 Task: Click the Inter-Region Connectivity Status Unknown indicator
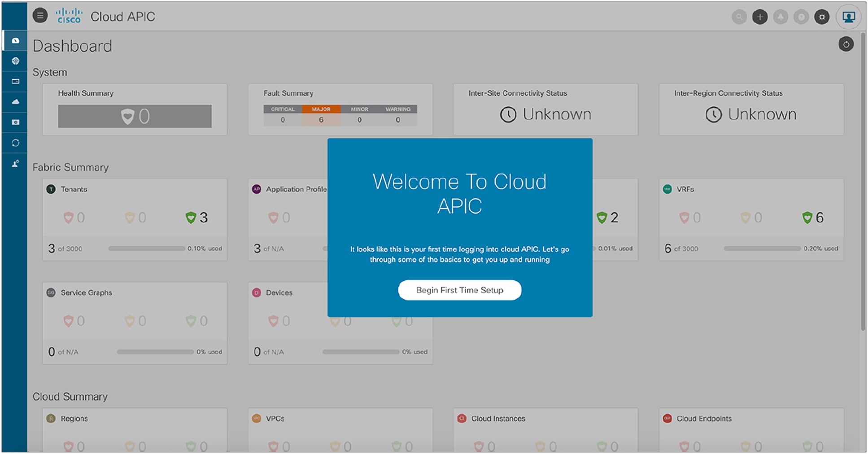click(x=751, y=114)
